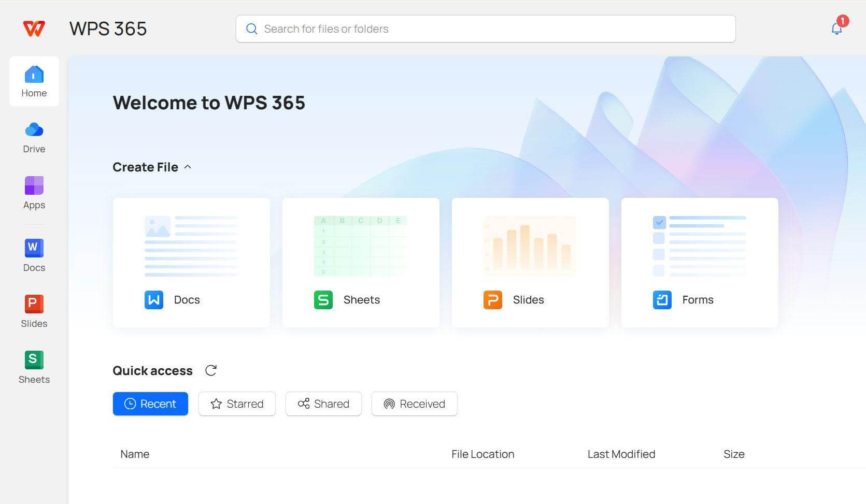This screenshot has height=504, width=866.
Task: Collapse the Create File section
Action: [x=188, y=167]
